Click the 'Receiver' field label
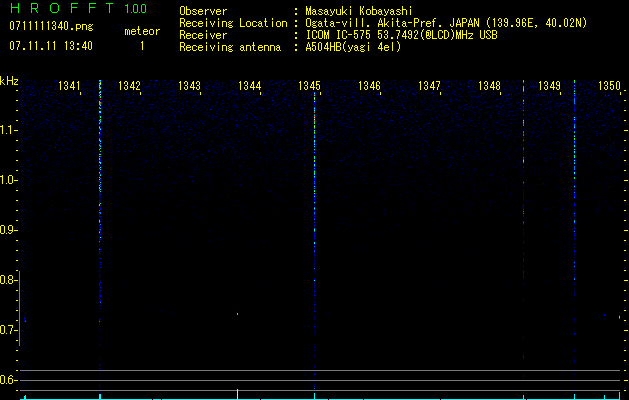629x400 pixels. pos(203,35)
